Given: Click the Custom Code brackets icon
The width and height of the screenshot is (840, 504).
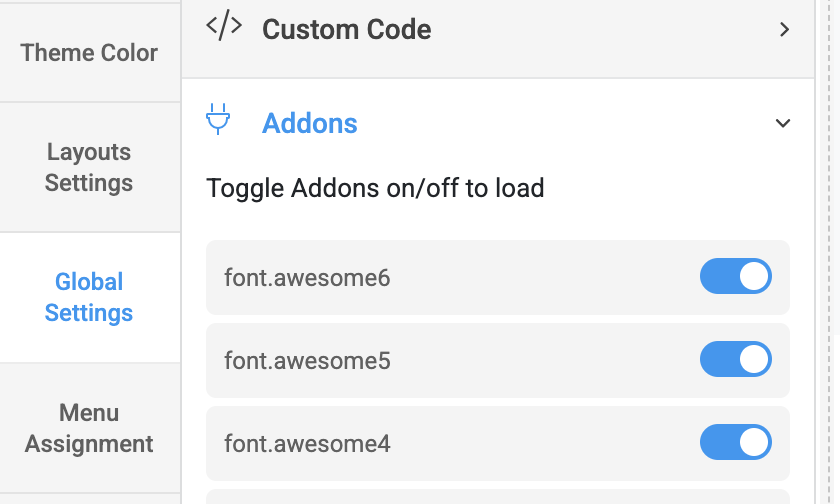Looking at the screenshot, I should coord(223,28).
